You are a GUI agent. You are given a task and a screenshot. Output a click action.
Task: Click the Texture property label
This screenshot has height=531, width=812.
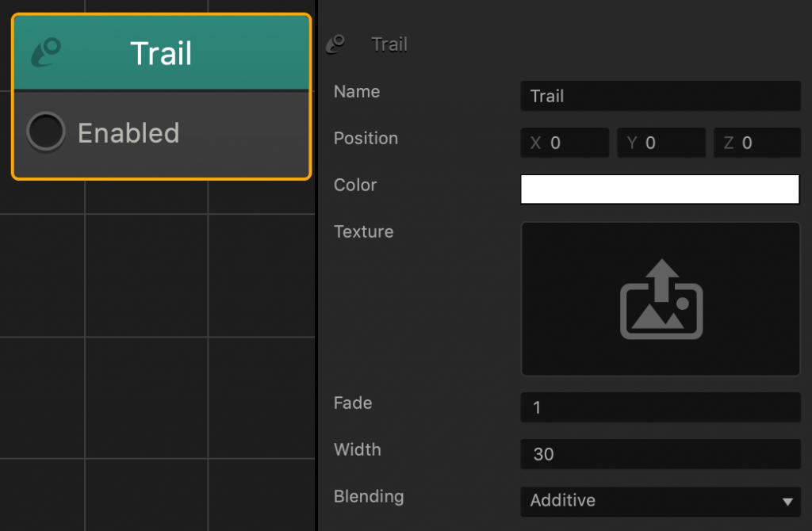363,231
